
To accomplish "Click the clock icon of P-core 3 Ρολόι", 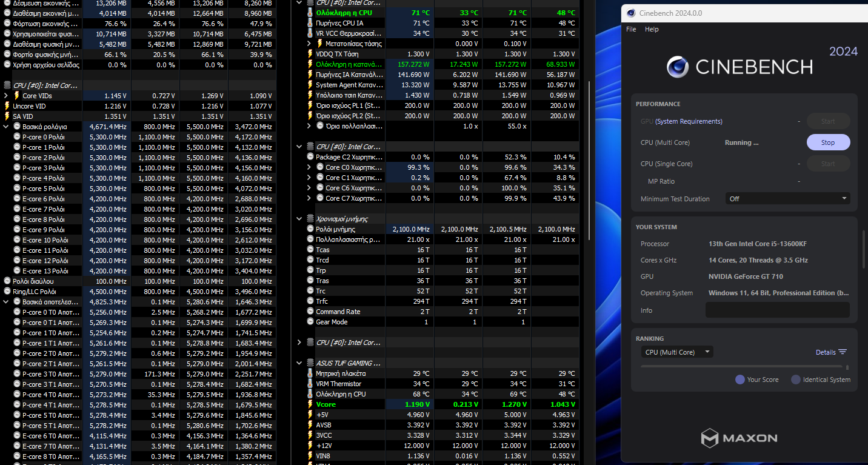I will (17, 168).
